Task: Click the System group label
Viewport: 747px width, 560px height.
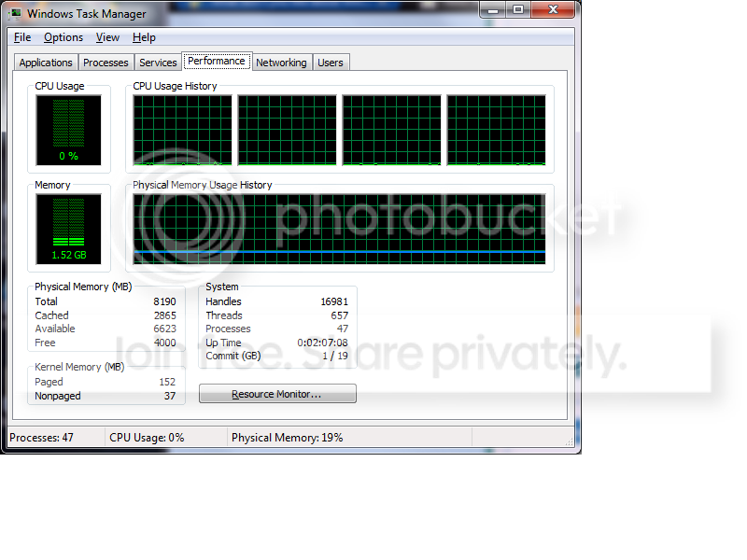Action: (x=222, y=287)
